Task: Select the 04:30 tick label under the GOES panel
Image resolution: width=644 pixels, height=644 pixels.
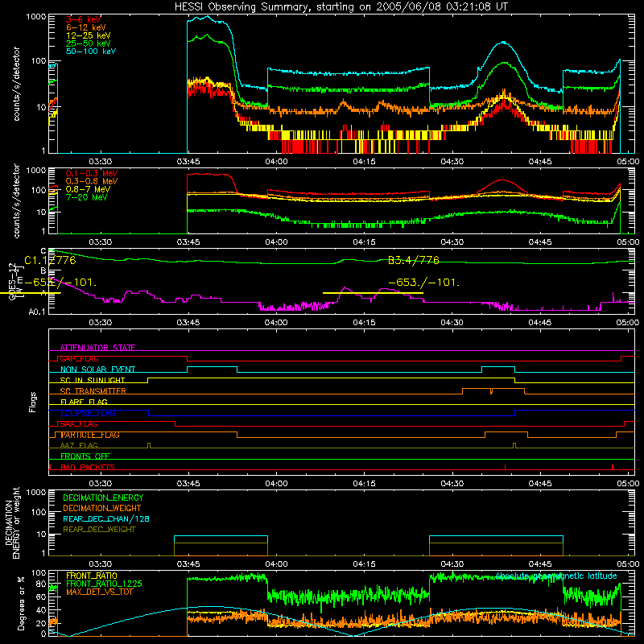Action: 452,323
